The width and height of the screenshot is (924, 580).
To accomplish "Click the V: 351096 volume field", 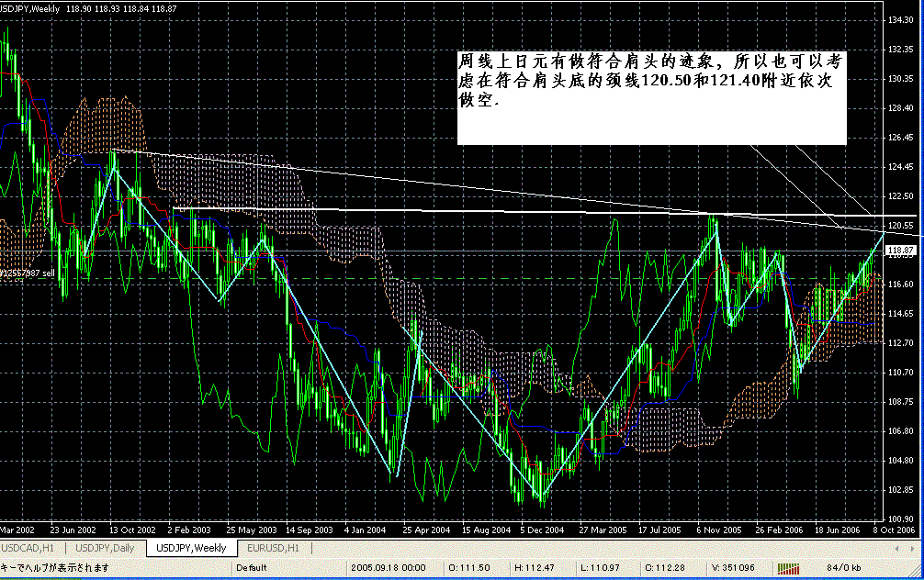I will coord(731,567).
